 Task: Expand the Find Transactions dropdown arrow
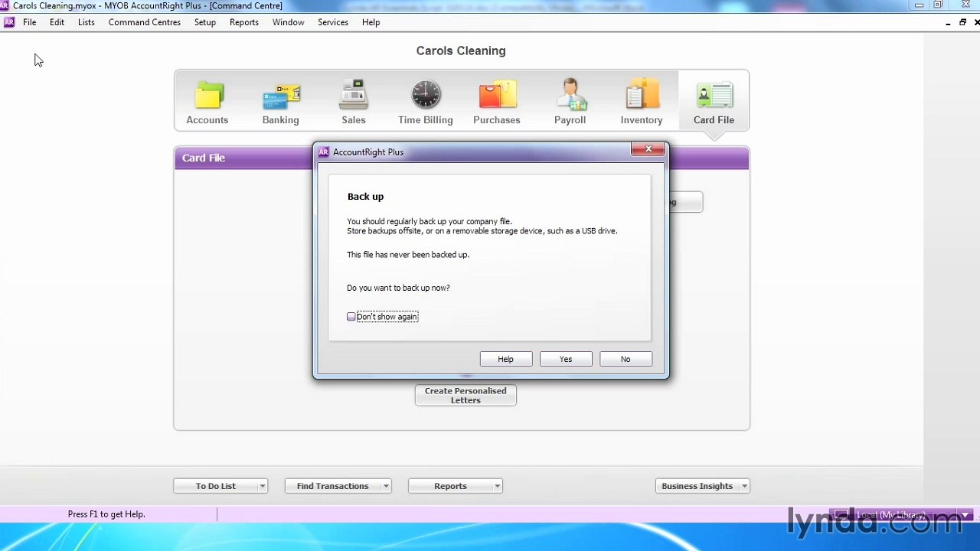[387, 486]
